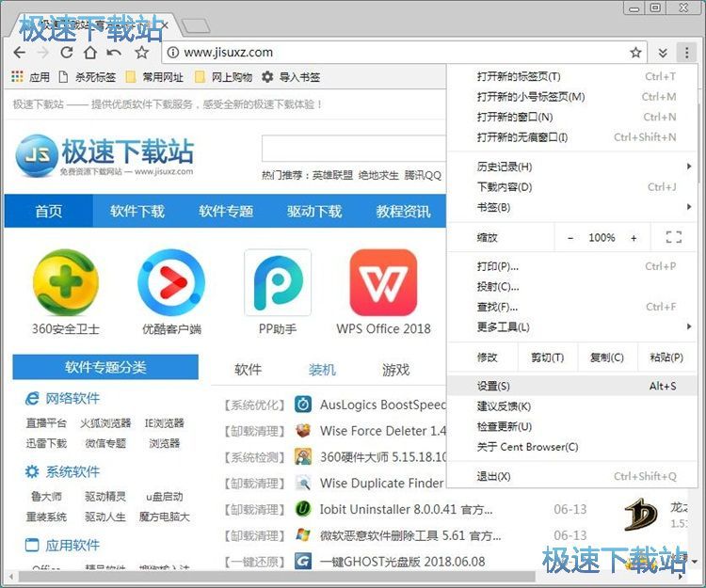Image resolution: width=706 pixels, height=588 pixels.
Task: Open the Apps grid in the bookmarks bar
Action: coord(30,77)
